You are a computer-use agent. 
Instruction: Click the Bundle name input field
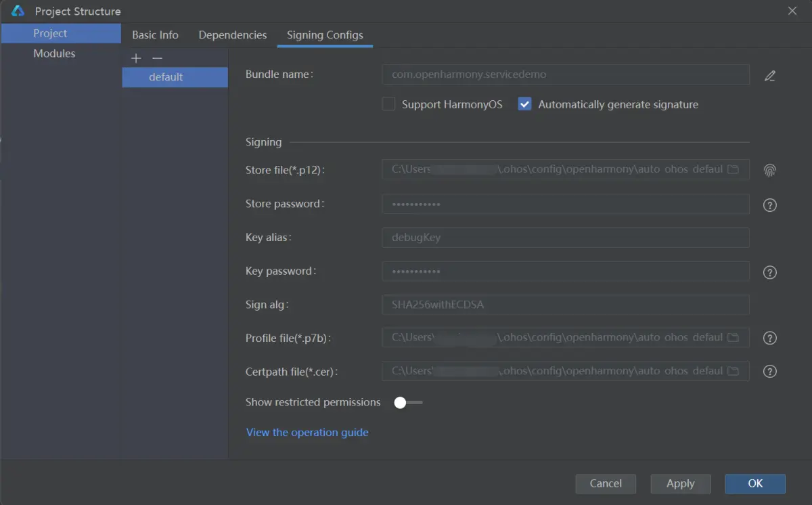(x=566, y=74)
